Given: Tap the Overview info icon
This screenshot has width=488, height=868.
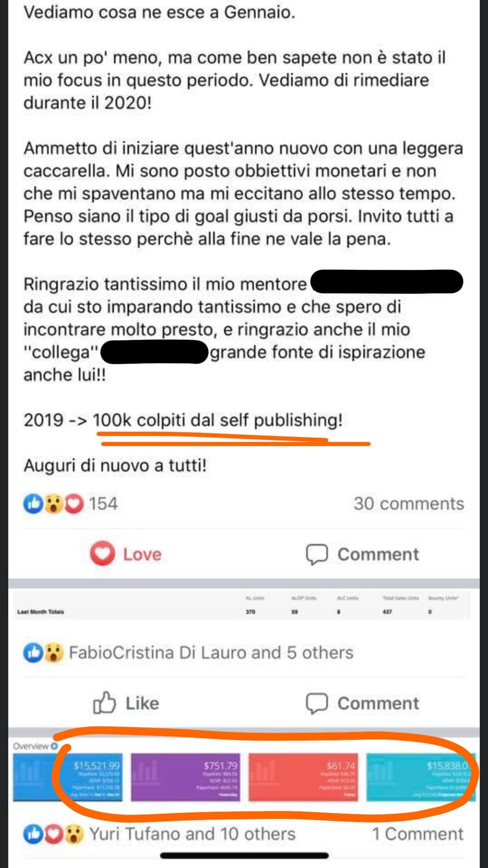Looking at the screenshot, I should click(54, 746).
